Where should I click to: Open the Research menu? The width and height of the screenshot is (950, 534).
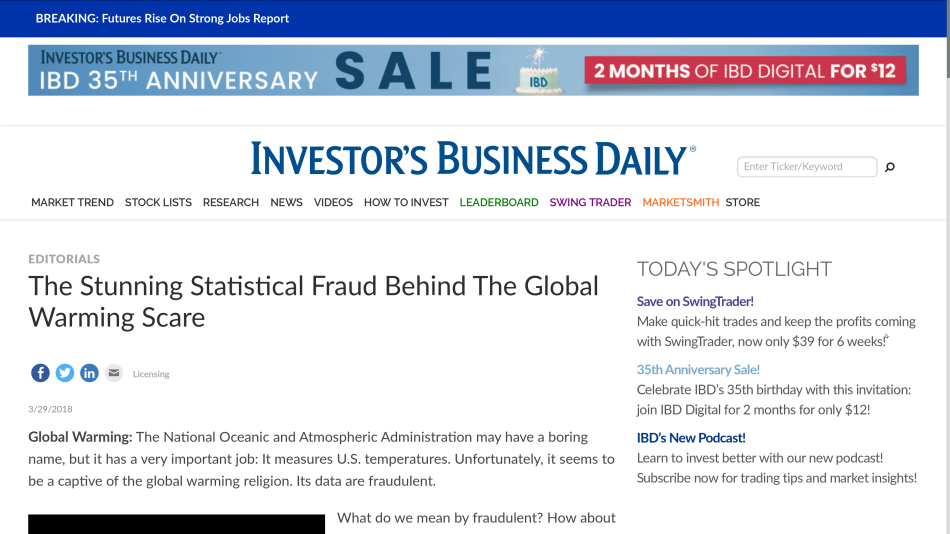click(231, 202)
